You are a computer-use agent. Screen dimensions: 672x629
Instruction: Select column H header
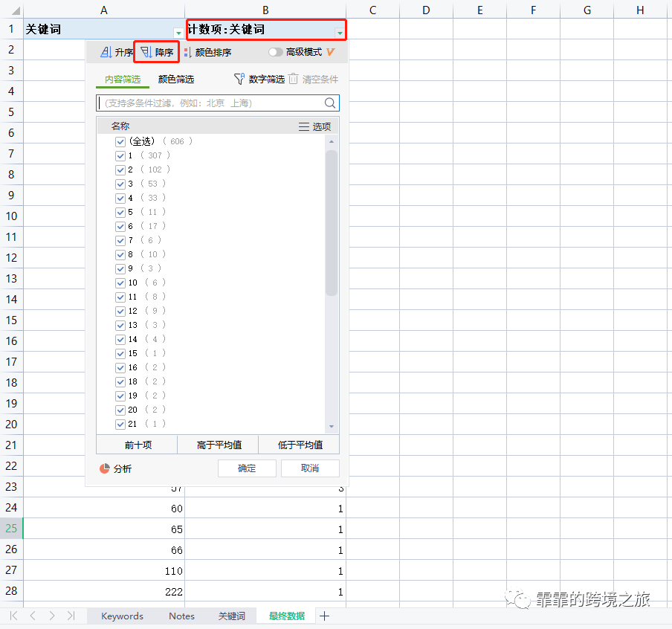pos(640,10)
